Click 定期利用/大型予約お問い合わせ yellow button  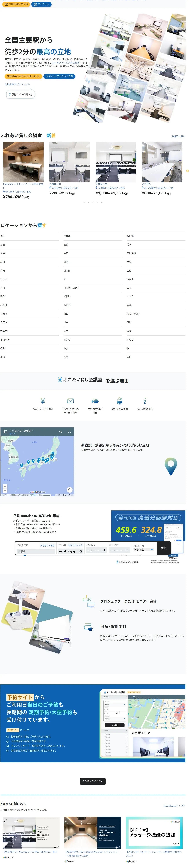pos(23,76)
